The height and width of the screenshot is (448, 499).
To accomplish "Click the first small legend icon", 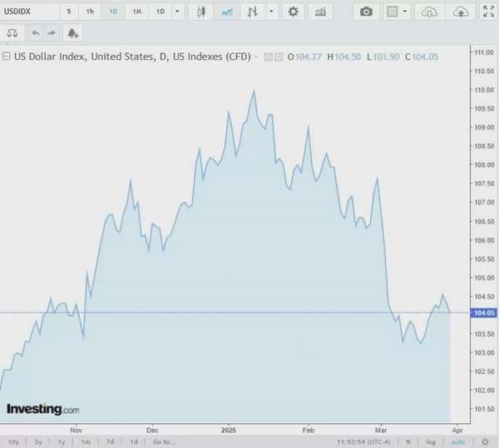I will pos(269,57).
